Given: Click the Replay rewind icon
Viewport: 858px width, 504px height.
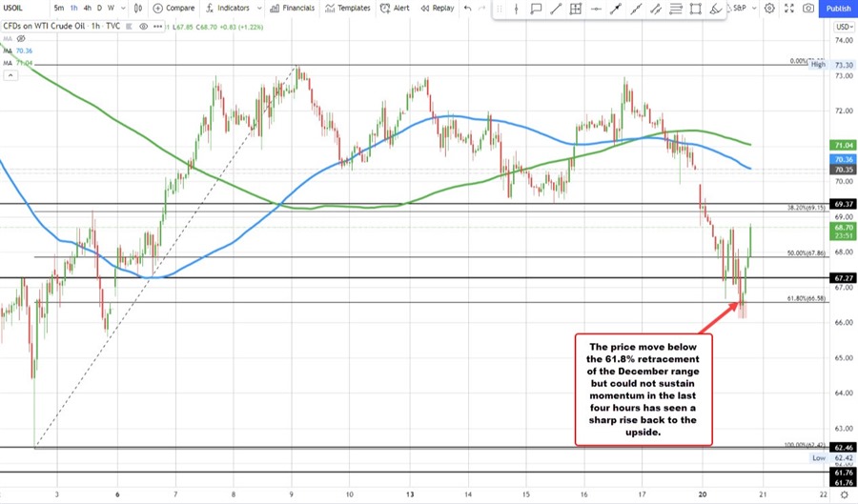Looking at the screenshot, I should pos(425,9).
